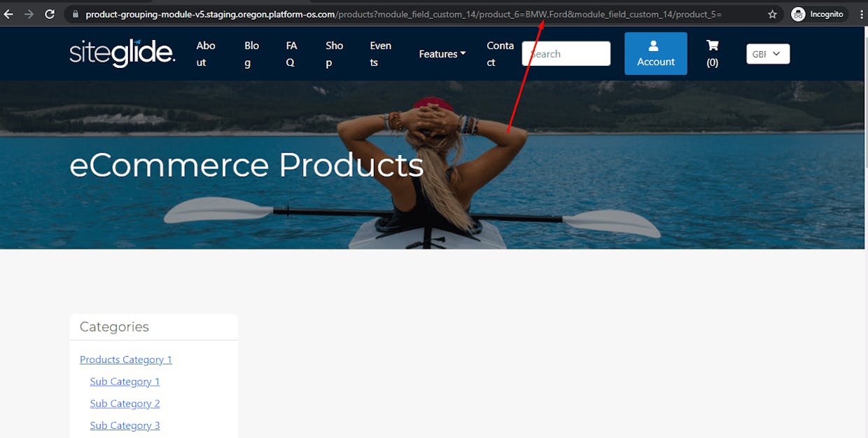Click the browser address bar URL
Image resolution: width=868 pixels, height=438 pixels.
pyautogui.click(x=403, y=14)
